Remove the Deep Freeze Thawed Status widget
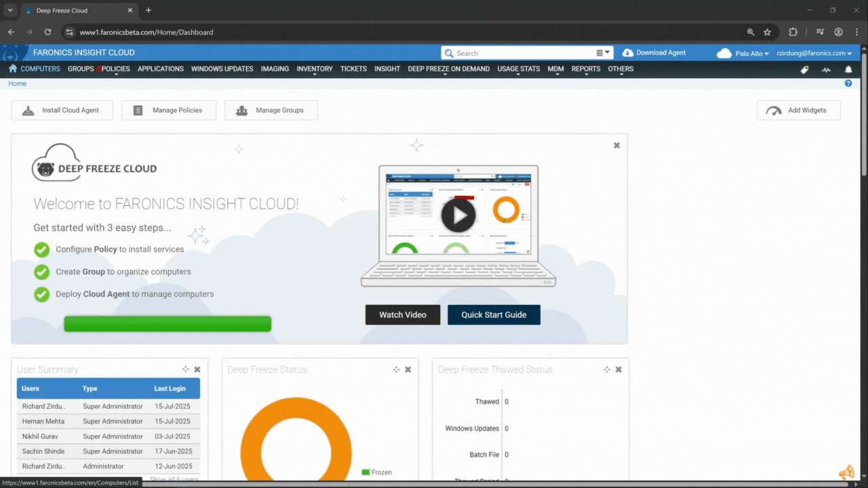868x488 pixels. [619, 369]
